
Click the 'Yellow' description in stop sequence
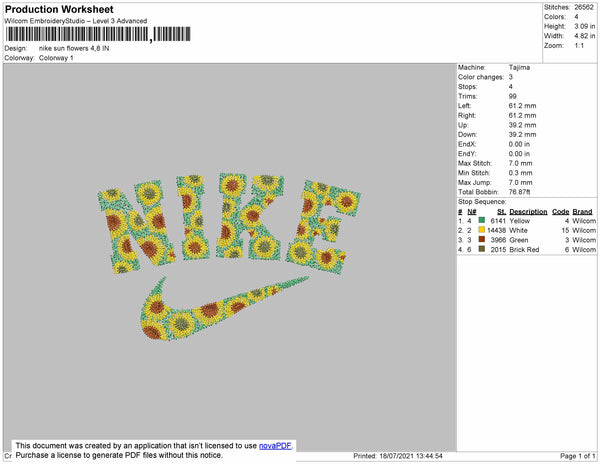click(x=519, y=221)
